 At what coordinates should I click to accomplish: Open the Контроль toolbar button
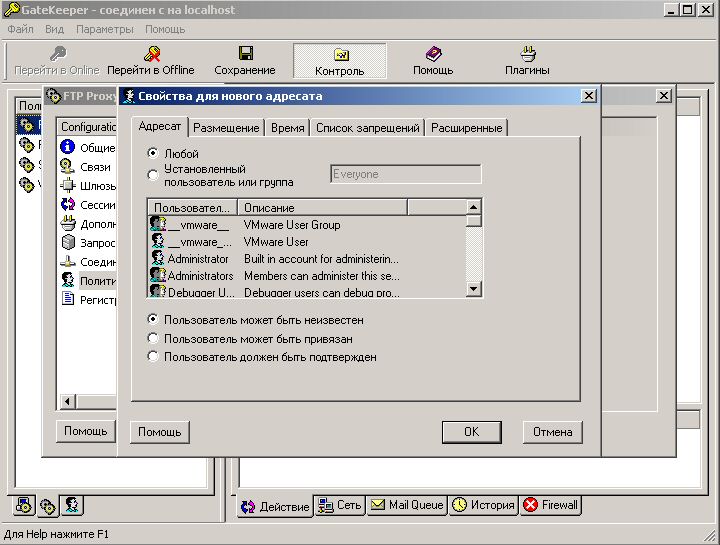[340, 61]
